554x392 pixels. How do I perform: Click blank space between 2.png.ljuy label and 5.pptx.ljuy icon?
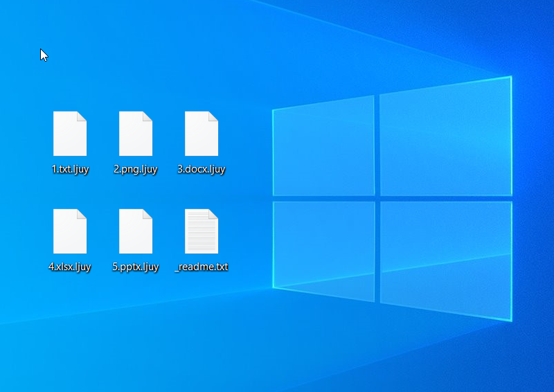[136, 190]
